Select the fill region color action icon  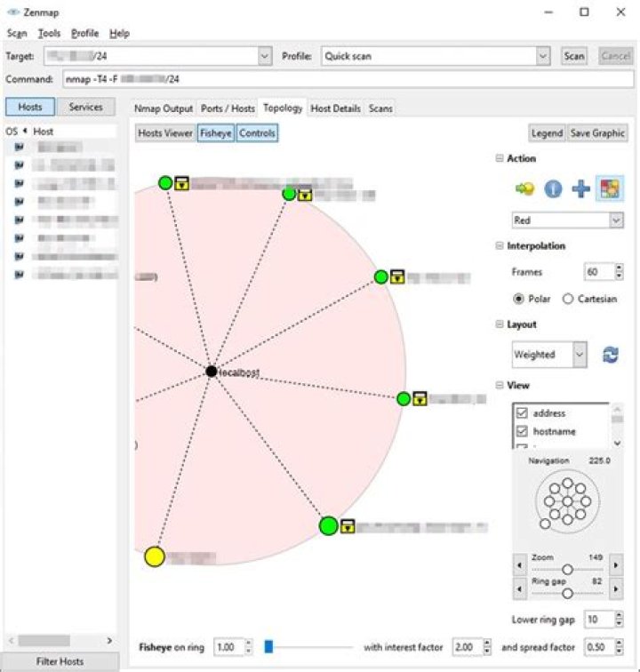pyautogui.click(x=610, y=188)
